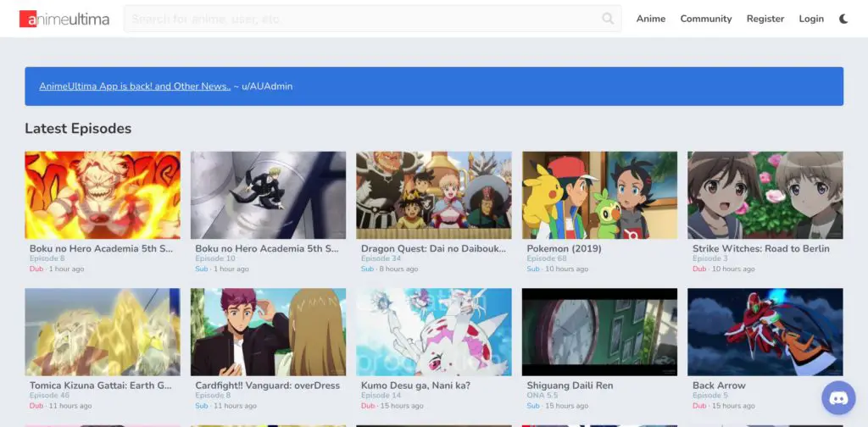Image resolution: width=868 pixels, height=427 pixels.
Task: Click Sub label under Pokemon (2019)
Action: click(x=533, y=269)
